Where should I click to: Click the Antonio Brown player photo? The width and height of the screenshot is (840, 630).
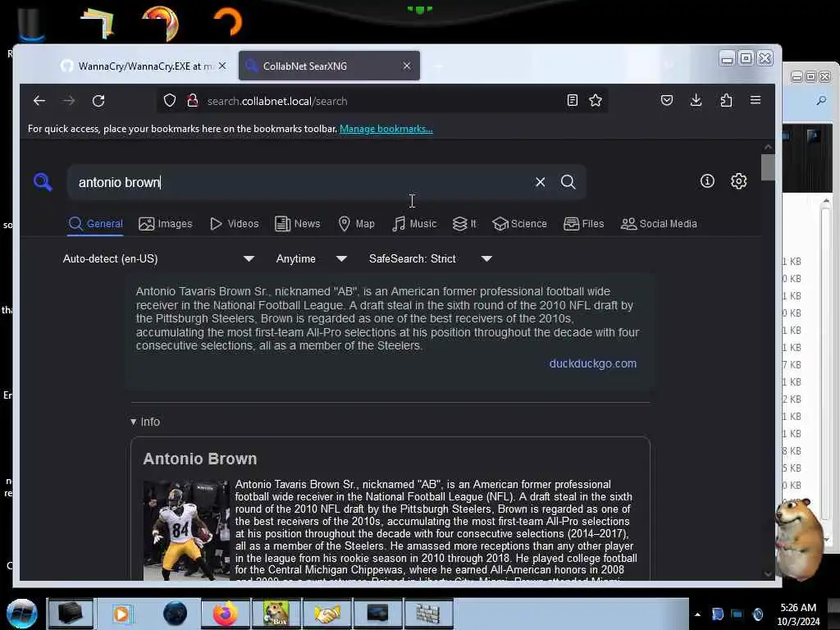[x=186, y=531]
